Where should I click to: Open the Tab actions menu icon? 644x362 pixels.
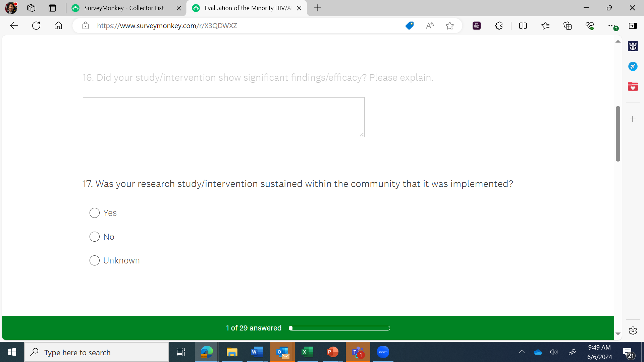(52, 8)
